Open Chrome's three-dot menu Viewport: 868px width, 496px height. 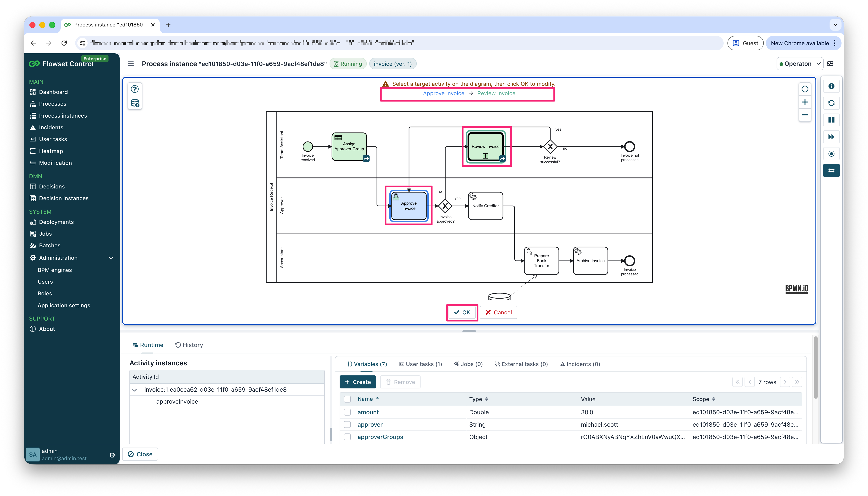pos(834,43)
